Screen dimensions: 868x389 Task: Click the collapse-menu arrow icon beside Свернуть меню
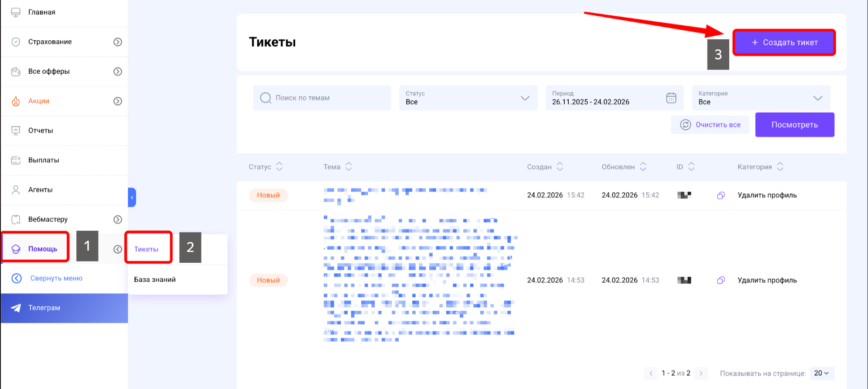[17, 278]
